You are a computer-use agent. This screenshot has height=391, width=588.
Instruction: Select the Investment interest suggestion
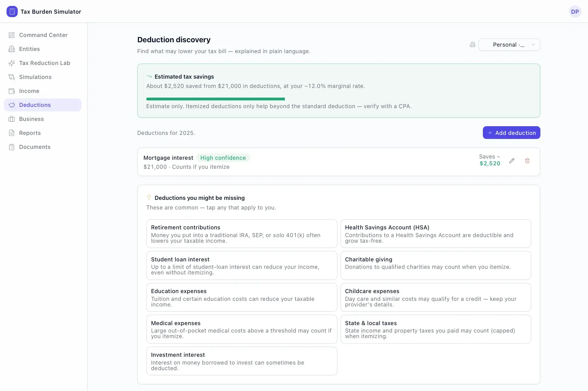242,361
